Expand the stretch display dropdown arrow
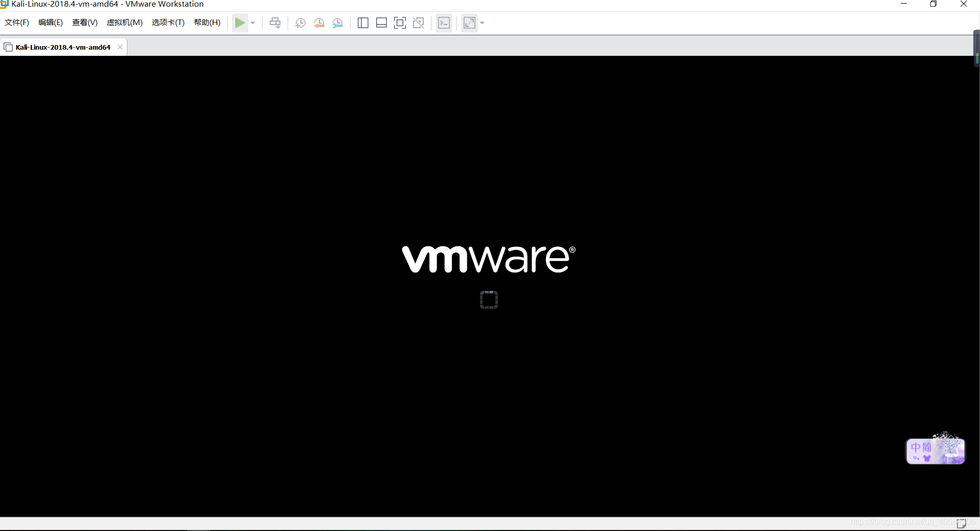980x531 pixels. [x=482, y=23]
